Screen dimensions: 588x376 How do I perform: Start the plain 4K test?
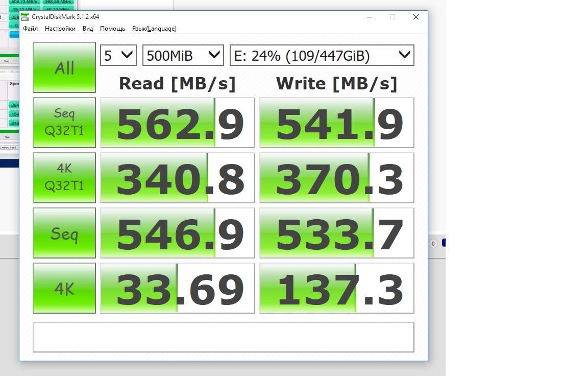tap(64, 288)
